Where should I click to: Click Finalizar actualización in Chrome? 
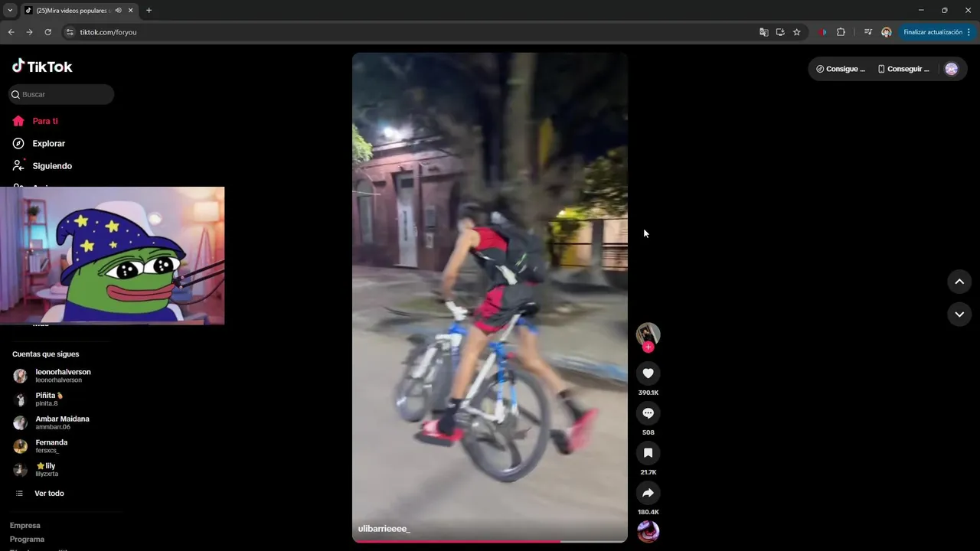click(x=933, y=32)
